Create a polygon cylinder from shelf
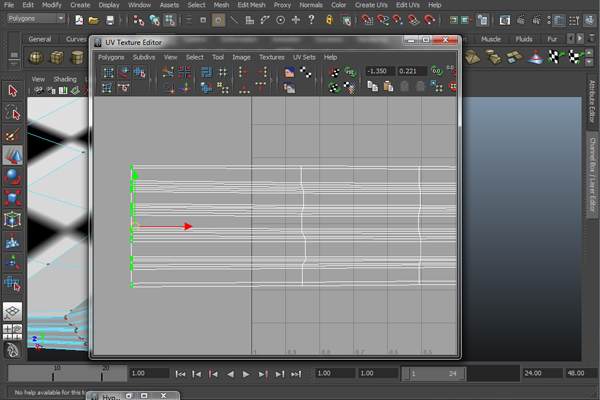The width and height of the screenshot is (600, 400). (77, 57)
